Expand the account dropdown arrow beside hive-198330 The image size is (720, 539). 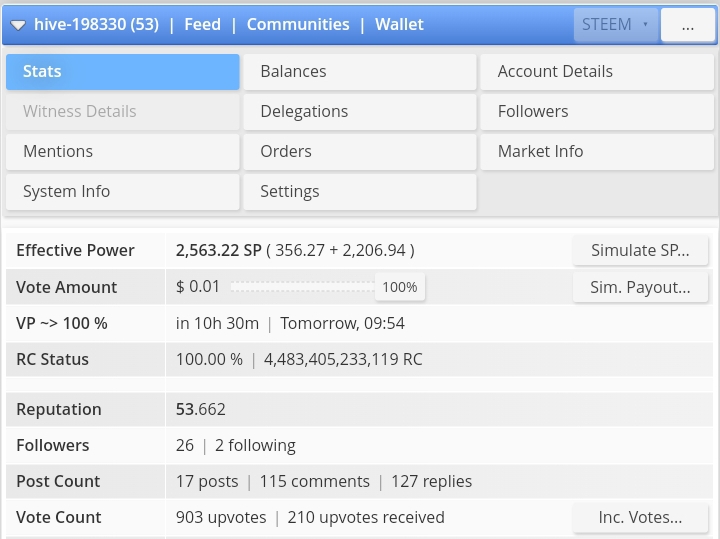[x=18, y=25]
